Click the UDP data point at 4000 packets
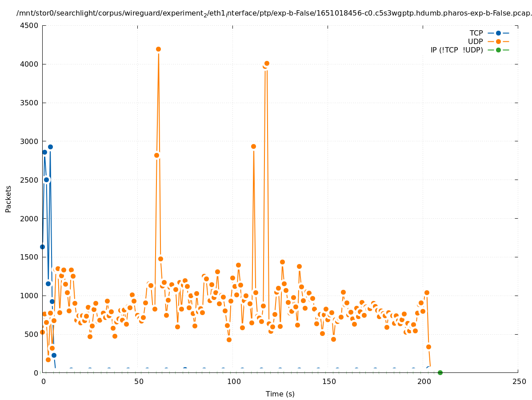The height and width of the screenshot is (400, 532). coord(267,63)
